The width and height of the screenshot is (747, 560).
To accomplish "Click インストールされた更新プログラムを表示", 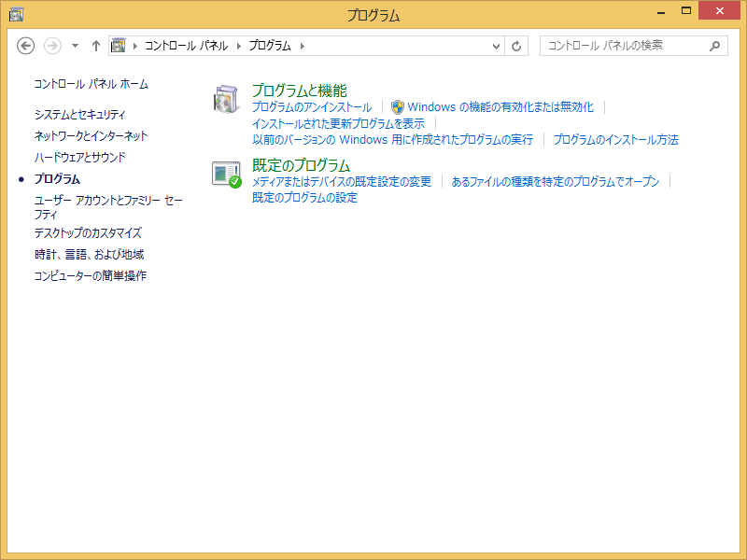I will click(x=338, y=124).
